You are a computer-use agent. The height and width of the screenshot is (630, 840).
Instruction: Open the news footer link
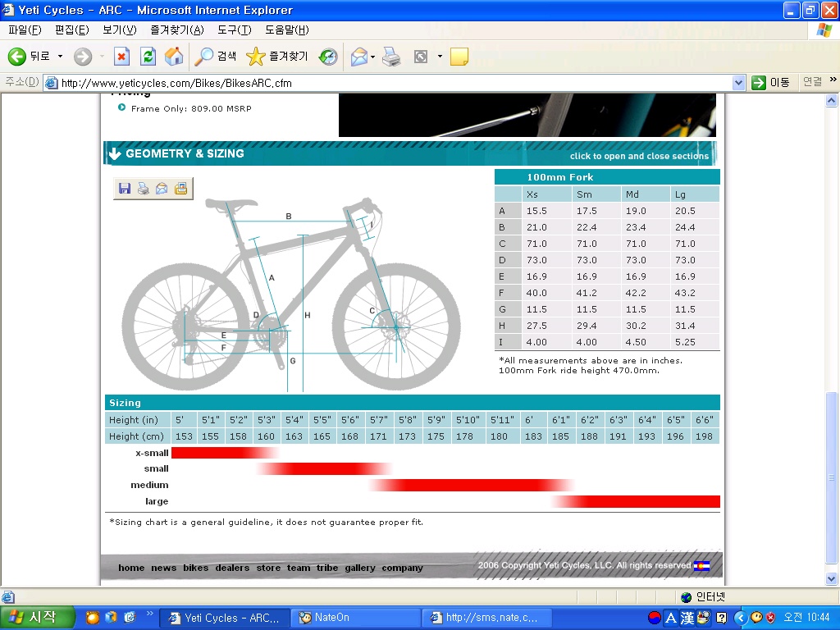pyautogui.click(x=163, y=568)
